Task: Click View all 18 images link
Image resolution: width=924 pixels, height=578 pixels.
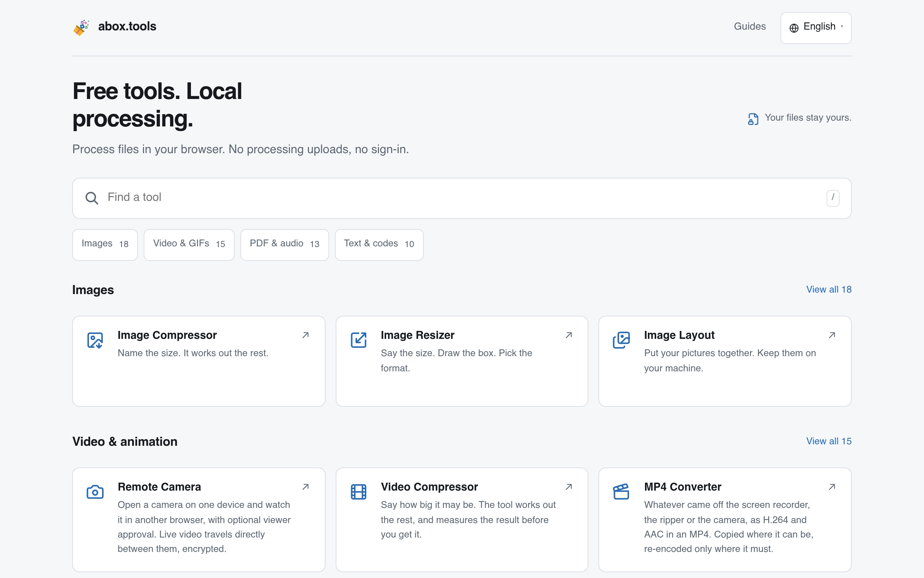Action: pos(829,289)
